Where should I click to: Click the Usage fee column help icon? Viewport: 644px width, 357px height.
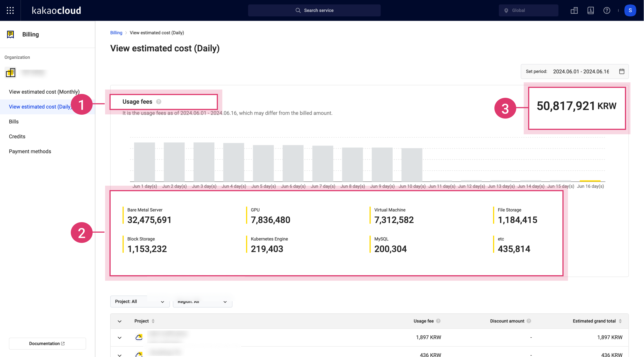(x=438, y=321)
